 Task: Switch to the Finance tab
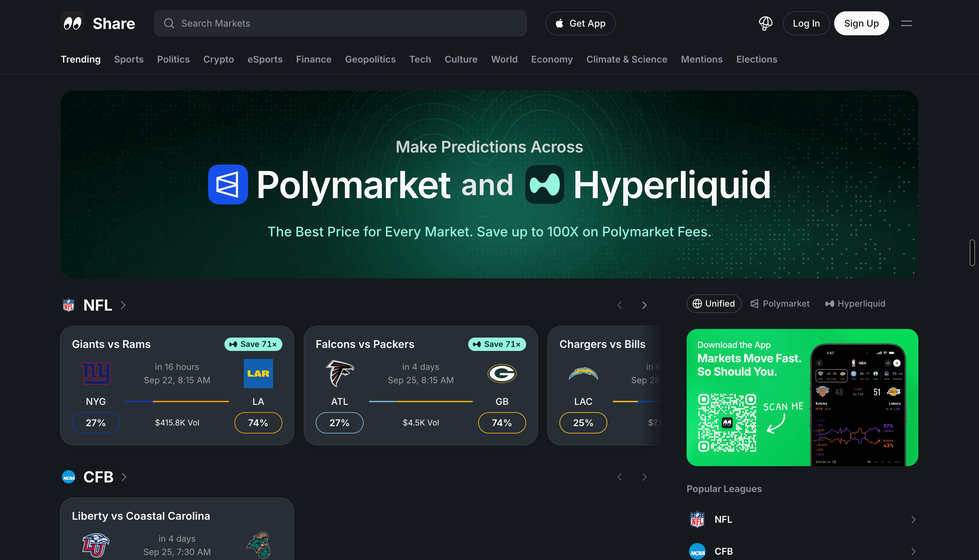coord(313,59)
